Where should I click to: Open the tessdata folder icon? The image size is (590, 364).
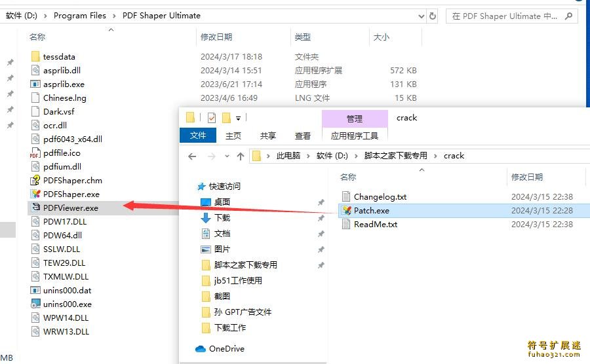pyautogui.click(x=35, y=56)
